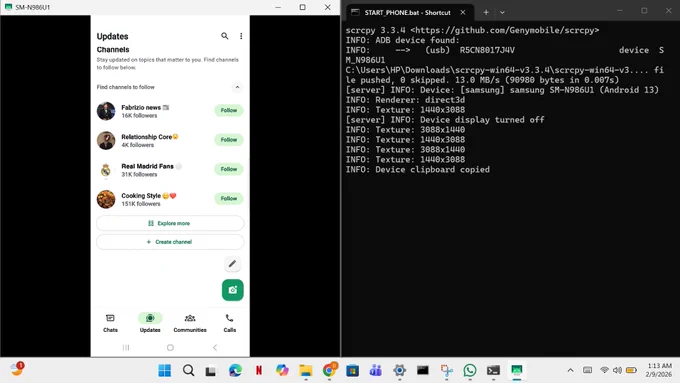
Task: Open Cooking Style channel avatar
Action: [106, 199]
